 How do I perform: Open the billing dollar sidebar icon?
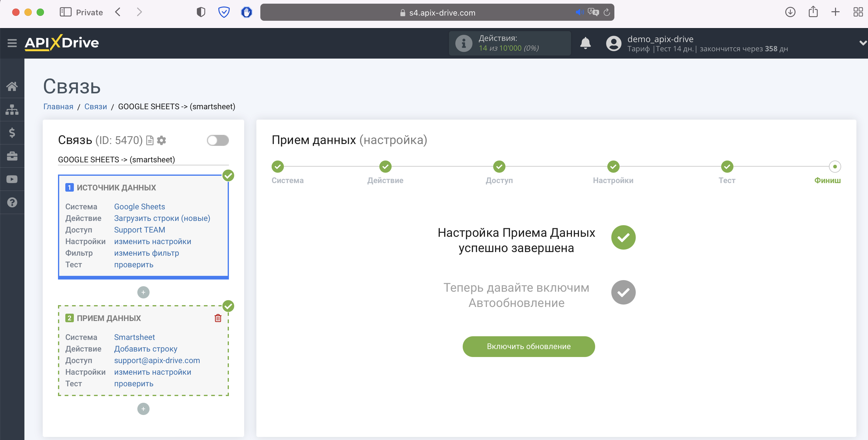pos(12,133)
